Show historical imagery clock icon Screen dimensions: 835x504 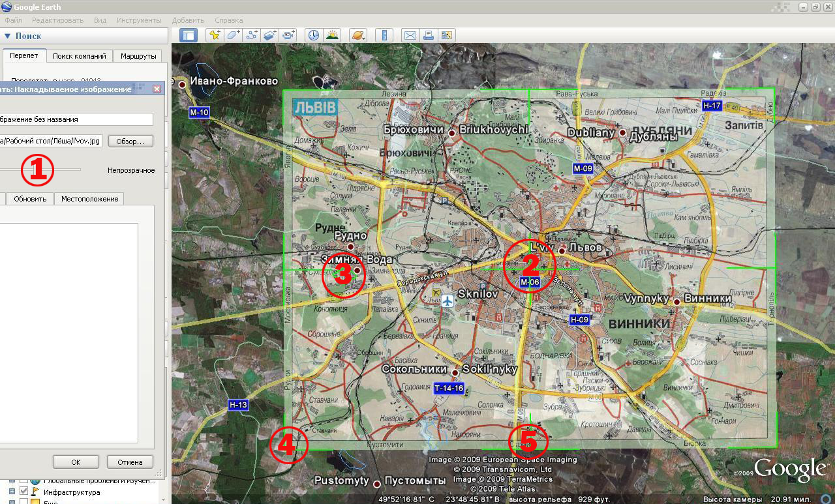[x=314, y=36]
